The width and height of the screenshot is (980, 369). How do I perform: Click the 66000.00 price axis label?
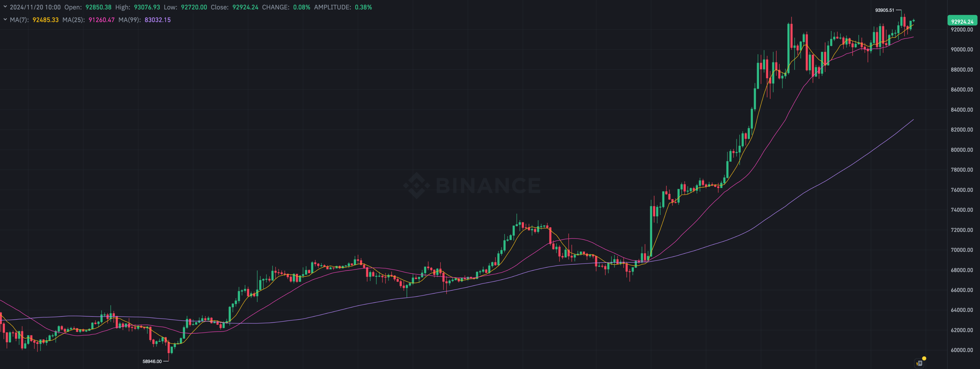tap(962, 290)
